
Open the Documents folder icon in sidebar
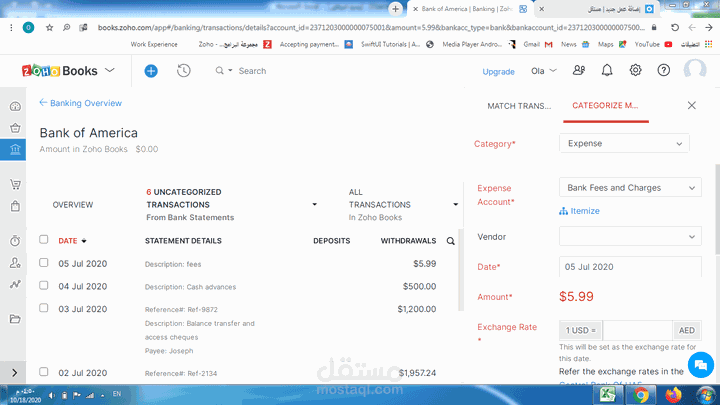tap(15, 319)
